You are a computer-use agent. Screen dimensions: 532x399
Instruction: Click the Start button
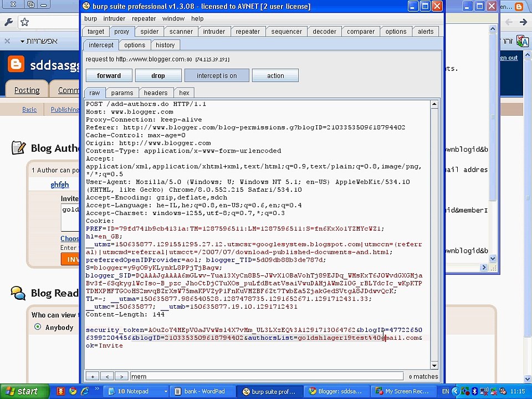coord(25,391)
